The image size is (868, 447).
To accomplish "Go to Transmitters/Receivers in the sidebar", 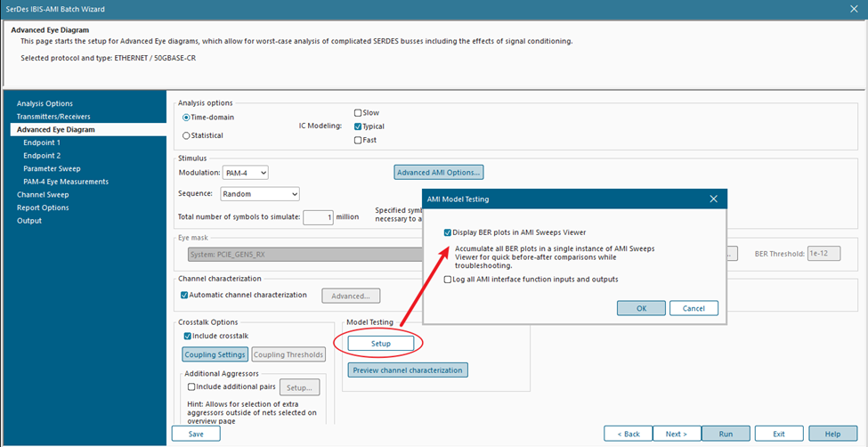I will [53, 117].
